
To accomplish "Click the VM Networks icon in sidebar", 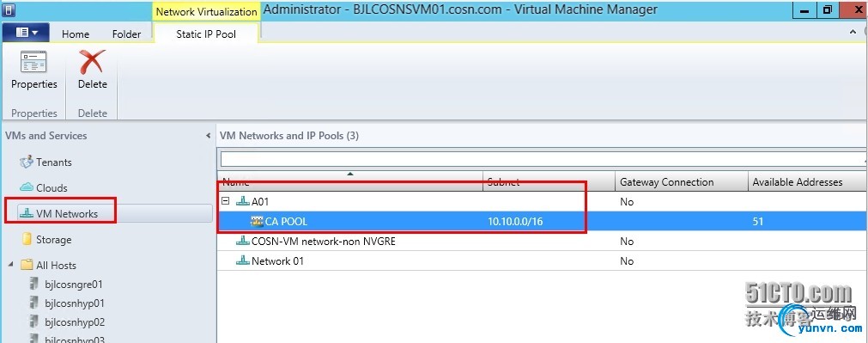I will 26,213.
